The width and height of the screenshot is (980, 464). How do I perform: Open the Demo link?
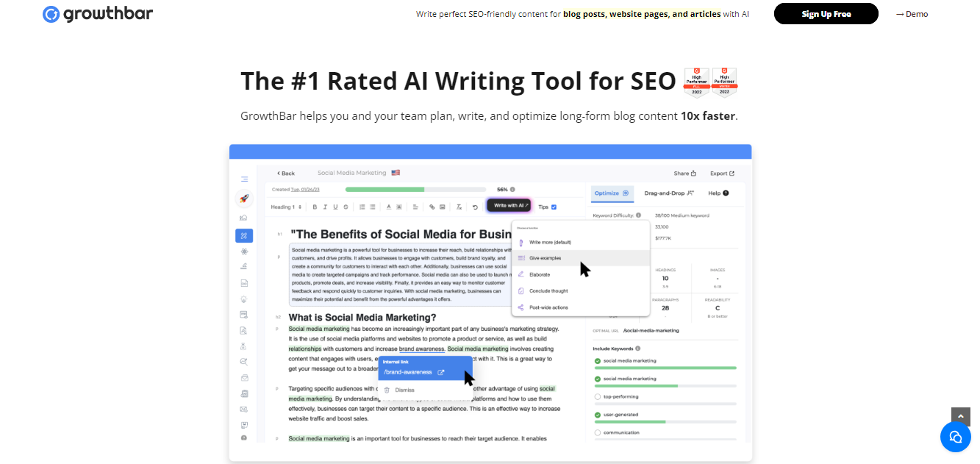pos(912,14)
